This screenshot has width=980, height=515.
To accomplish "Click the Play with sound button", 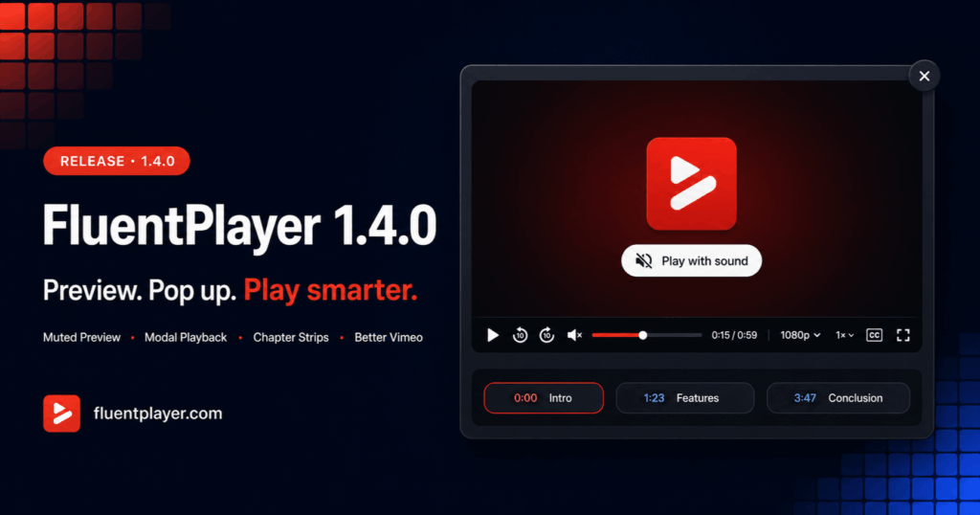I will click(x=691, y=260).
